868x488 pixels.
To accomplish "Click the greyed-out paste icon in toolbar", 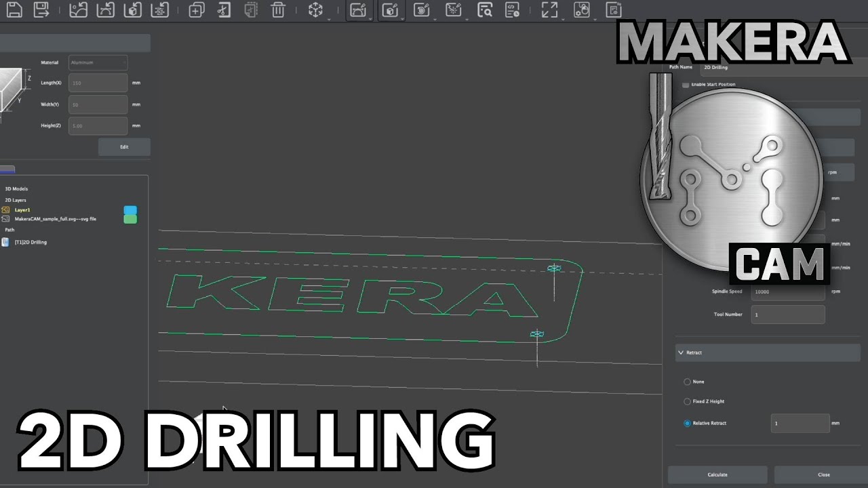I will tap(251, 9).
